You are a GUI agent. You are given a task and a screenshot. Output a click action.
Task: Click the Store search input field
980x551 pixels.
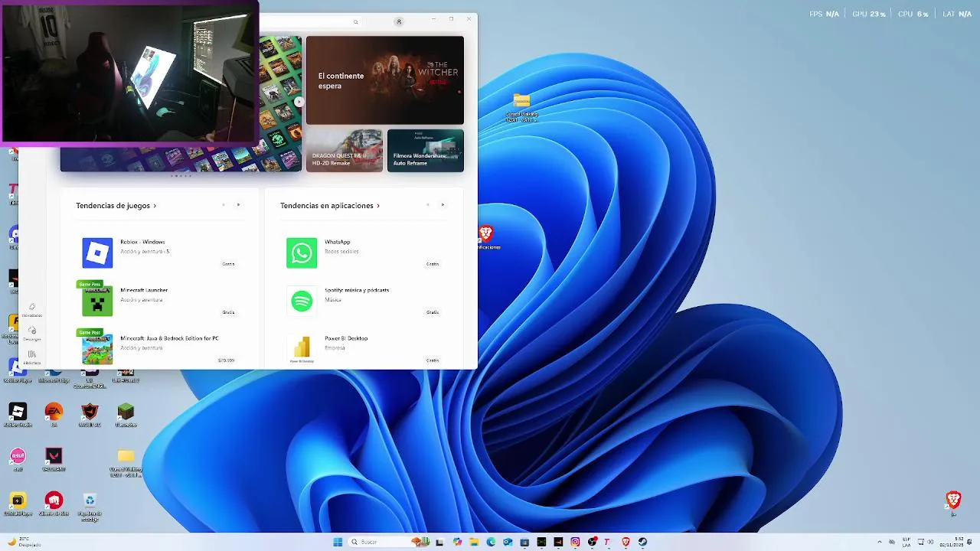310,22
